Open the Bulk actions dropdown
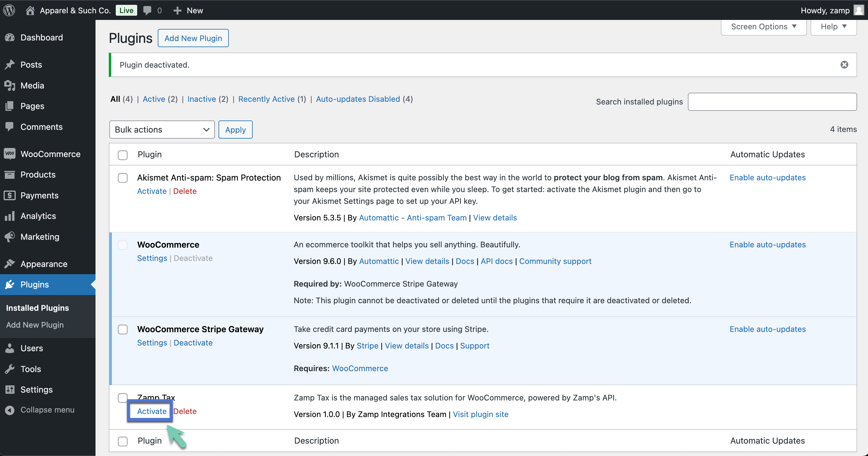Screen dimensions: 868x456 [162, 129]
